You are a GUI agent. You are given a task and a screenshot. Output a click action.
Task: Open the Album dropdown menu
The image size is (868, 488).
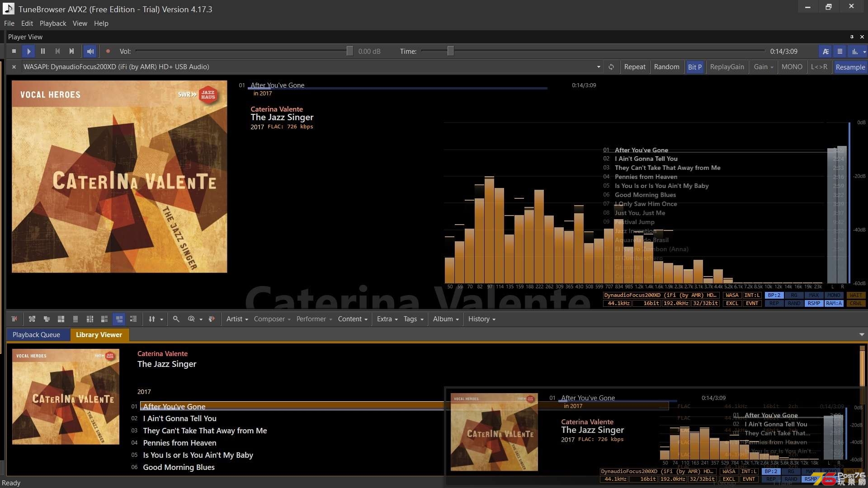(x=446, y=319)
